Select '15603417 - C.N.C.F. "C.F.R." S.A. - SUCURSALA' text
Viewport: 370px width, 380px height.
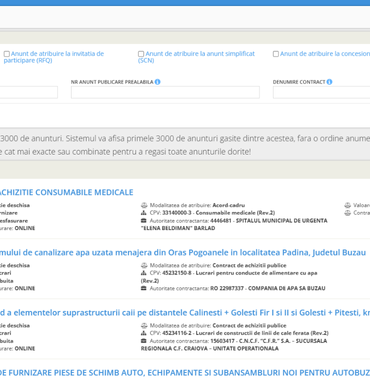pos(269,341)
